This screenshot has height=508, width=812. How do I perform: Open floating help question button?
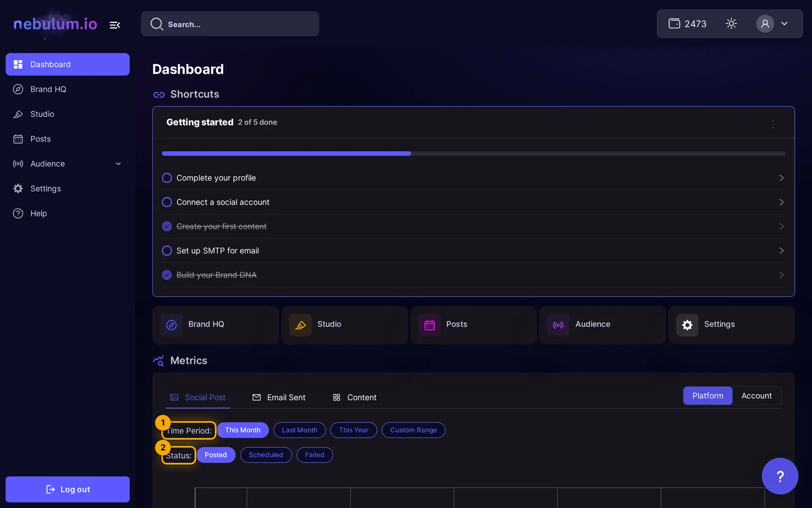(x=780, y=476)
